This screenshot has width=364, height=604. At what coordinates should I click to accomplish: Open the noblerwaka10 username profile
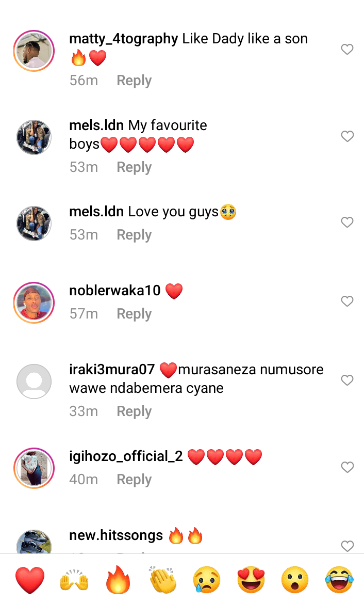point(115,291)
